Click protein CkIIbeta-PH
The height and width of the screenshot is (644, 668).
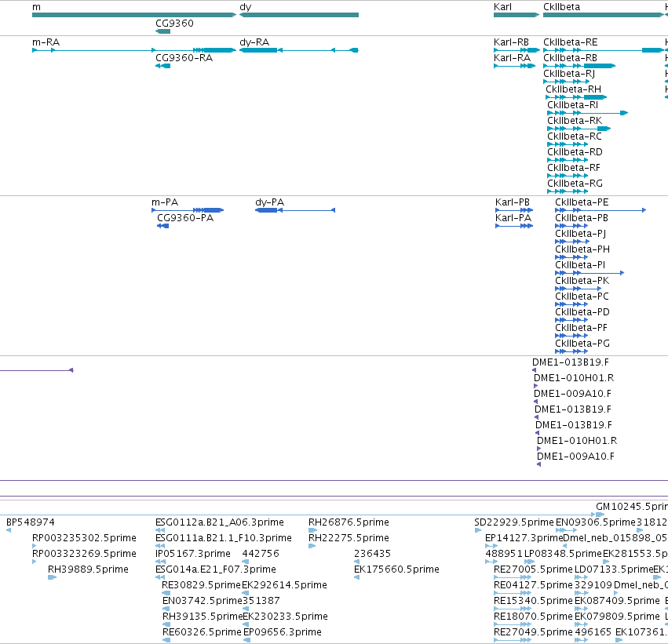(x=582, y=249)
